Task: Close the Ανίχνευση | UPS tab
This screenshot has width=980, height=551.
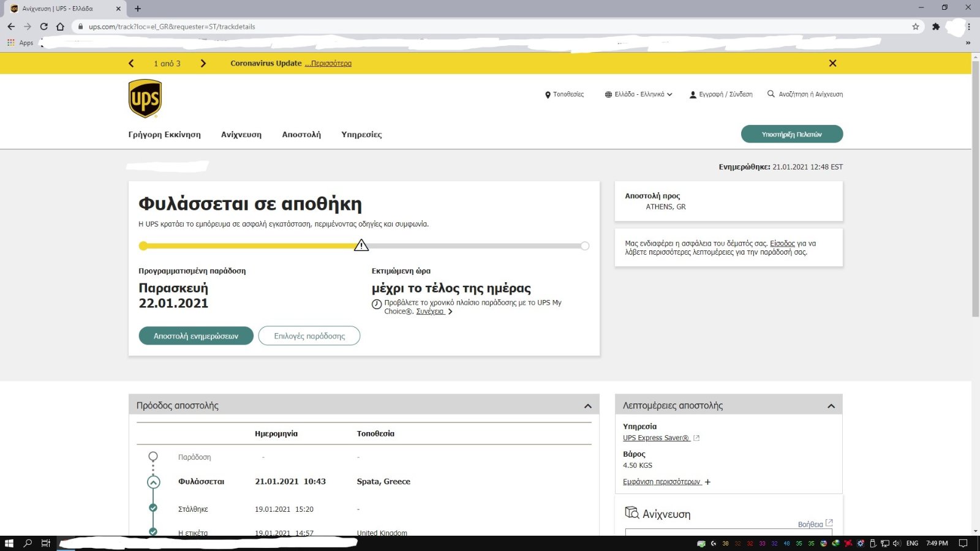Action: (x=118, y=9)
